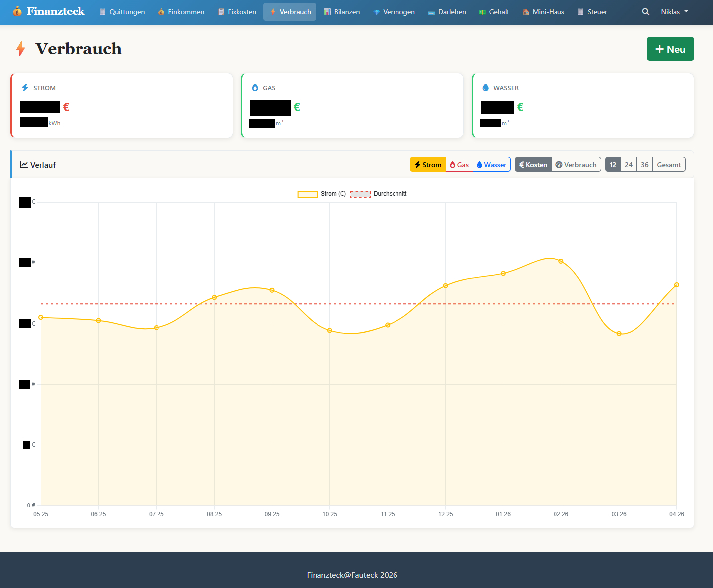713x588 pixels.
Task: Click the 07.25 x-axis label
Action: (157, 514)
